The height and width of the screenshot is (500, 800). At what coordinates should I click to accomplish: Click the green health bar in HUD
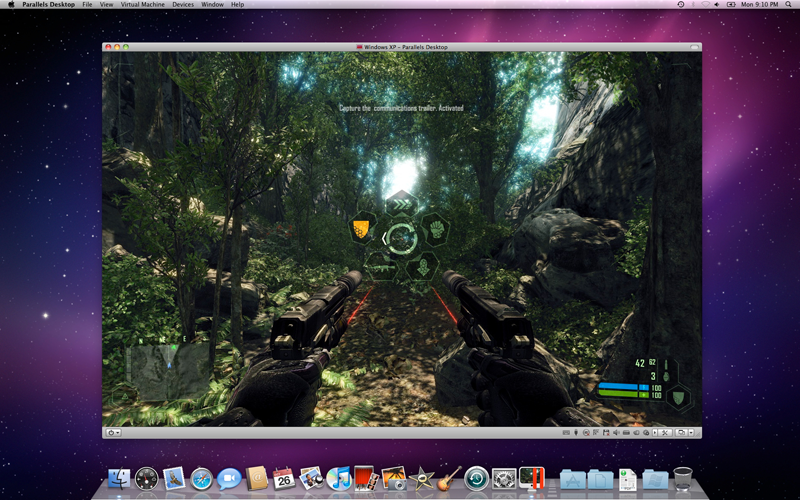coord(623,394)
